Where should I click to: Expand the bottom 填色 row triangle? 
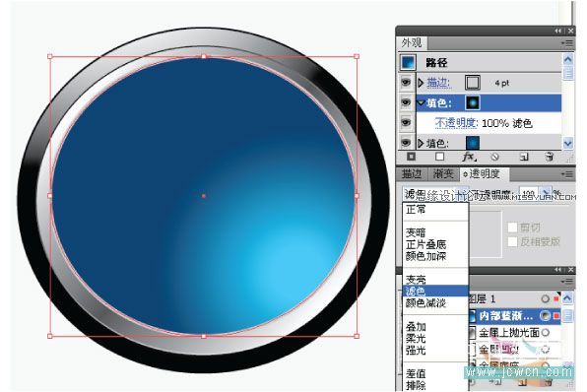coord(421,143)
